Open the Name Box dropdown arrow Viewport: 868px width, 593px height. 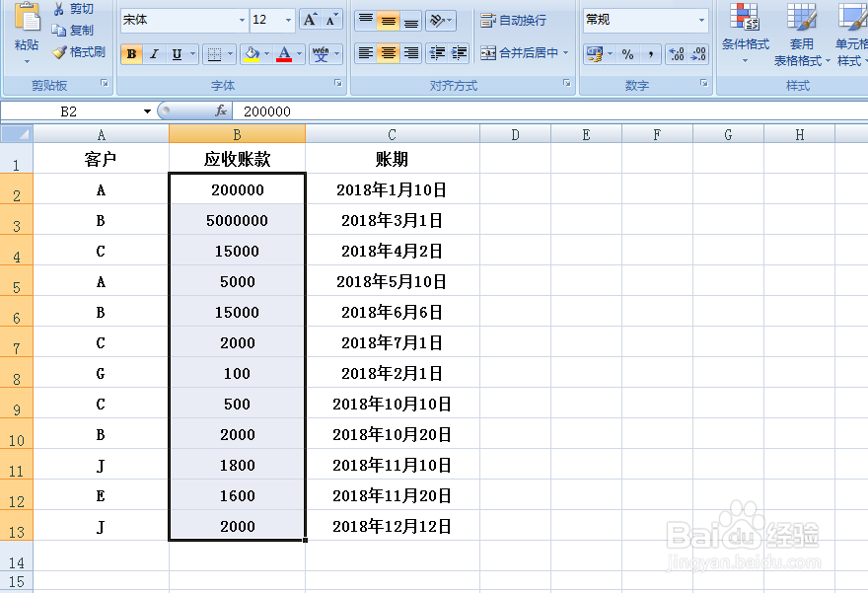pos(147,111)
